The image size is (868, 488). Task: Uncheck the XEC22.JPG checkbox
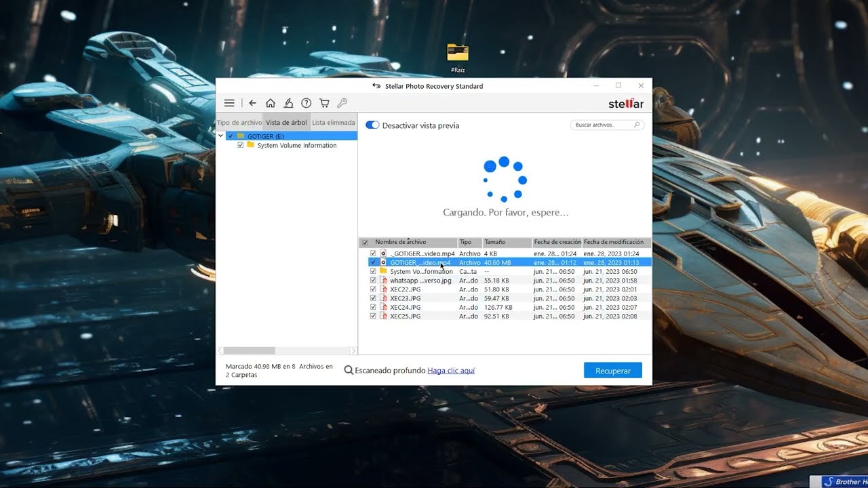(x=373, y=289)
